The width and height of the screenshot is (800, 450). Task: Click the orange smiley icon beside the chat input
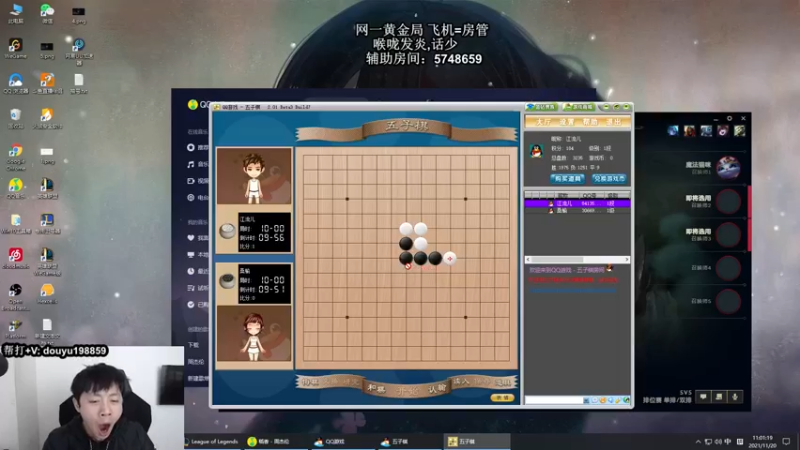603,401
